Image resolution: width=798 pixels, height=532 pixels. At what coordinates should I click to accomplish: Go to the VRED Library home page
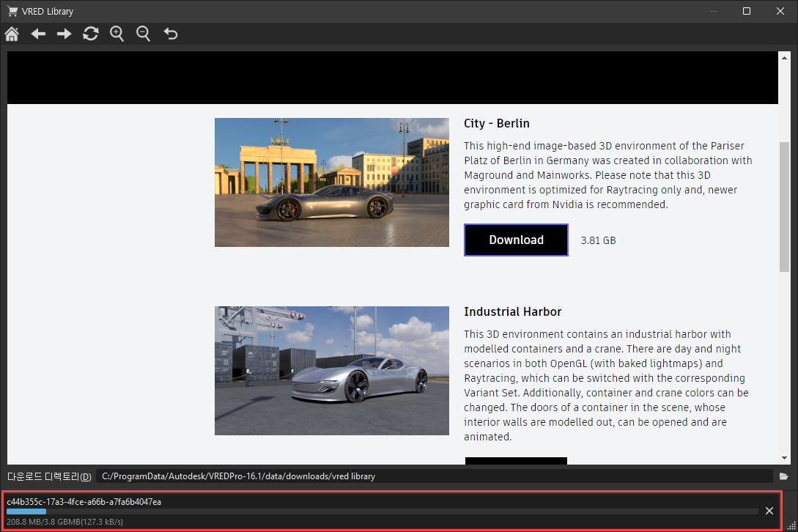(x=12, y=34)
